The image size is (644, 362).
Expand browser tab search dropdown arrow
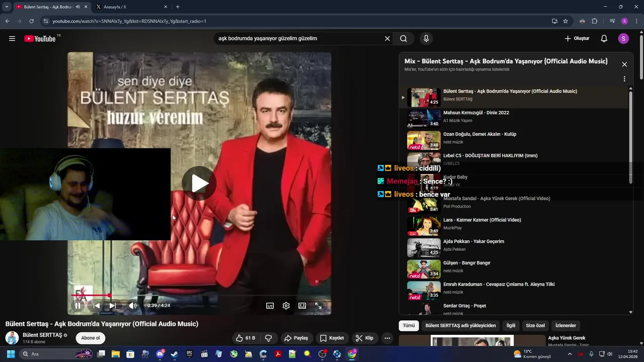tap(6, 7)
